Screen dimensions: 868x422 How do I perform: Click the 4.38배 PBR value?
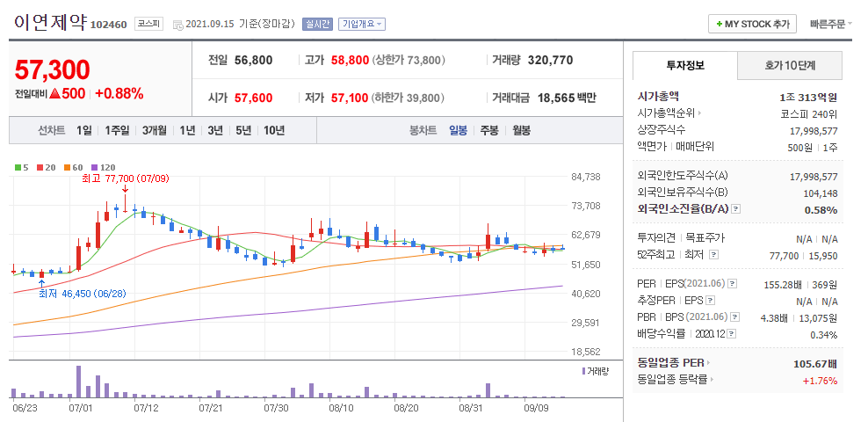point(775,318)
